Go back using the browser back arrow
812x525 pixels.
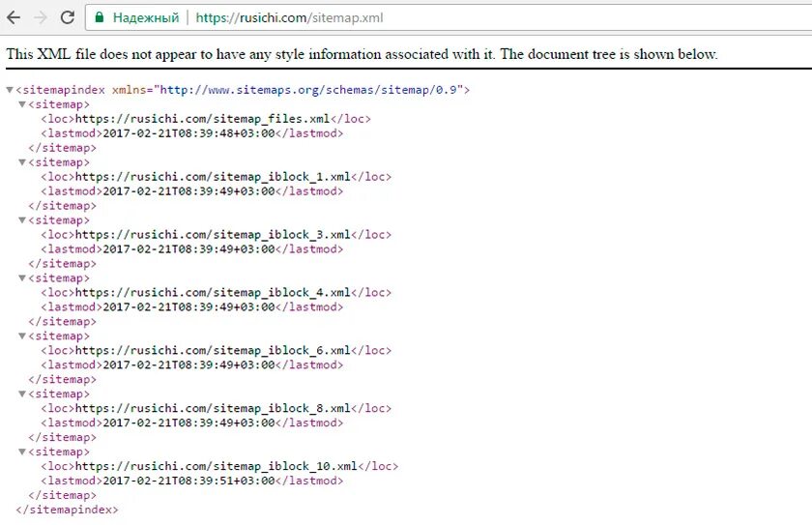point(14,17)
